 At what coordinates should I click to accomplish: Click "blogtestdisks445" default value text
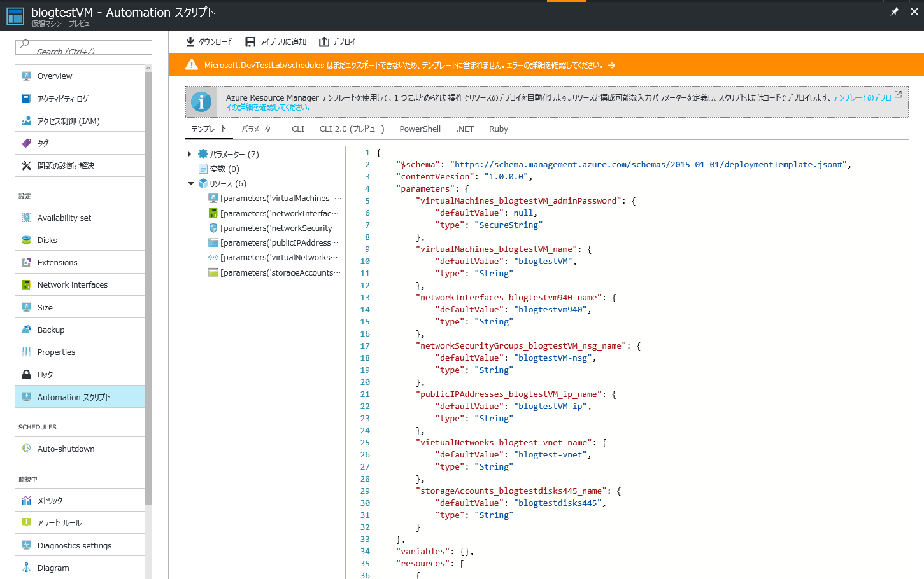[557, 503]
